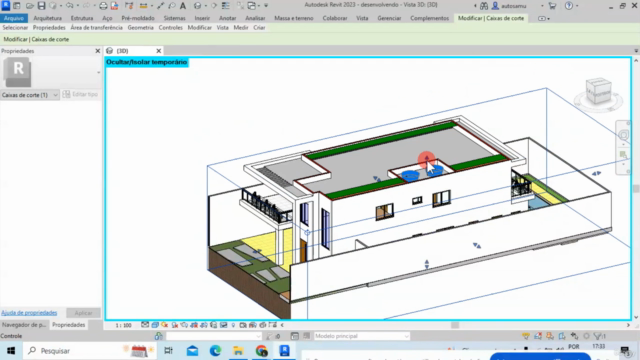This screenshot has width=640, height=360.
Task: Open the Mail app on taskbar
Action: pos(192,351)
